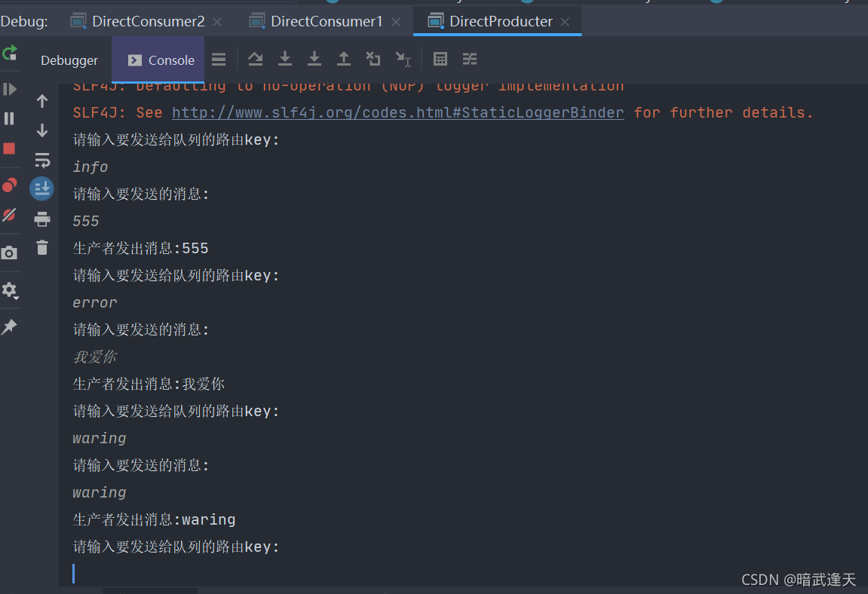The width and height of the screenshot is (868, 594).
Task: Pause the running program
Action: 9,118
